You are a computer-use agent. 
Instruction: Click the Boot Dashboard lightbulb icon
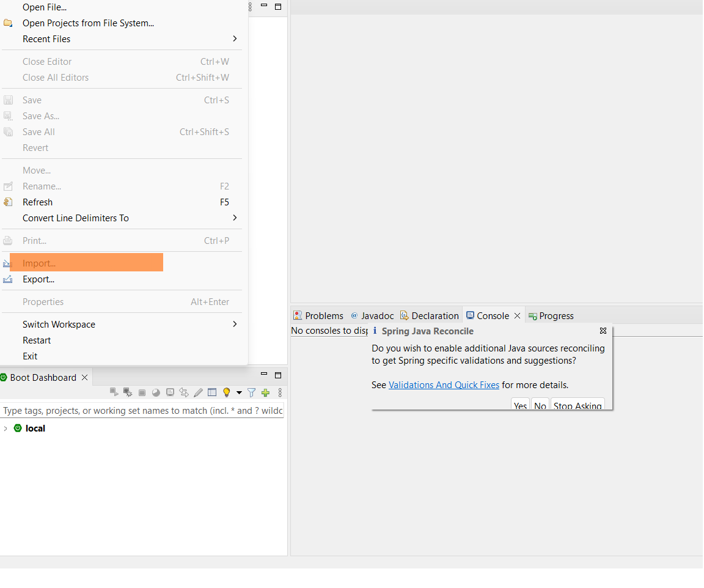pyautogui.click(x=226, y=392)
